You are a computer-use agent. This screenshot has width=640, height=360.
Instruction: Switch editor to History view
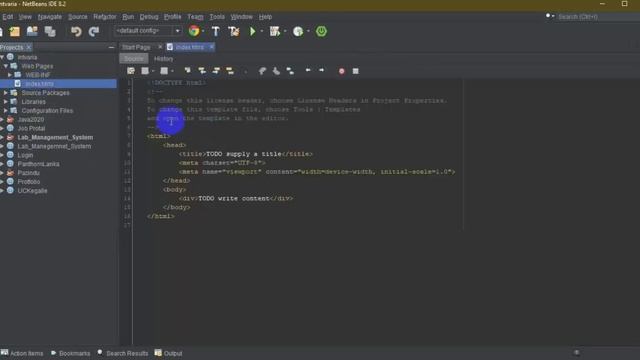point(164,59)
